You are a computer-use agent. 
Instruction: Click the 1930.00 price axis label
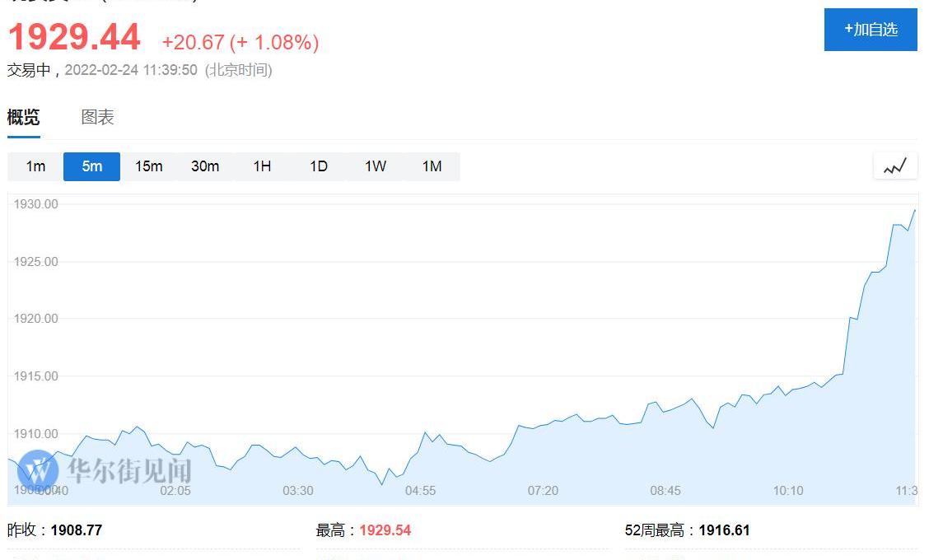[x=35, y=203]
